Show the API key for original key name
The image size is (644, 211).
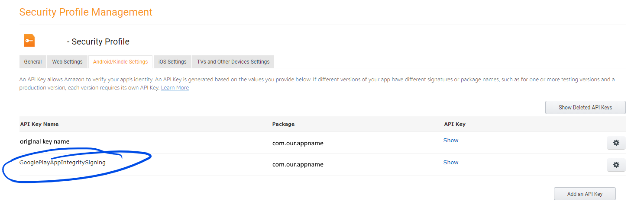pyautogui.click(x=450, y=141)
